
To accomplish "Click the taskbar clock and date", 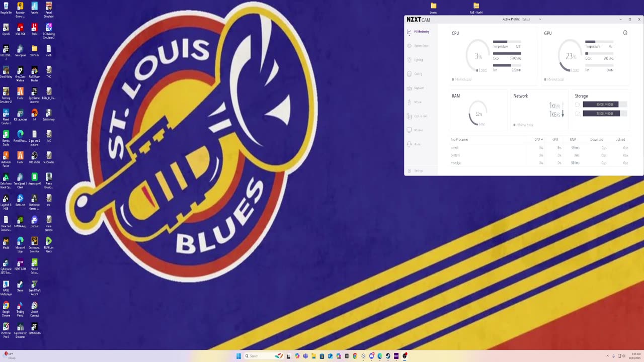I will [x=635, y=355].
